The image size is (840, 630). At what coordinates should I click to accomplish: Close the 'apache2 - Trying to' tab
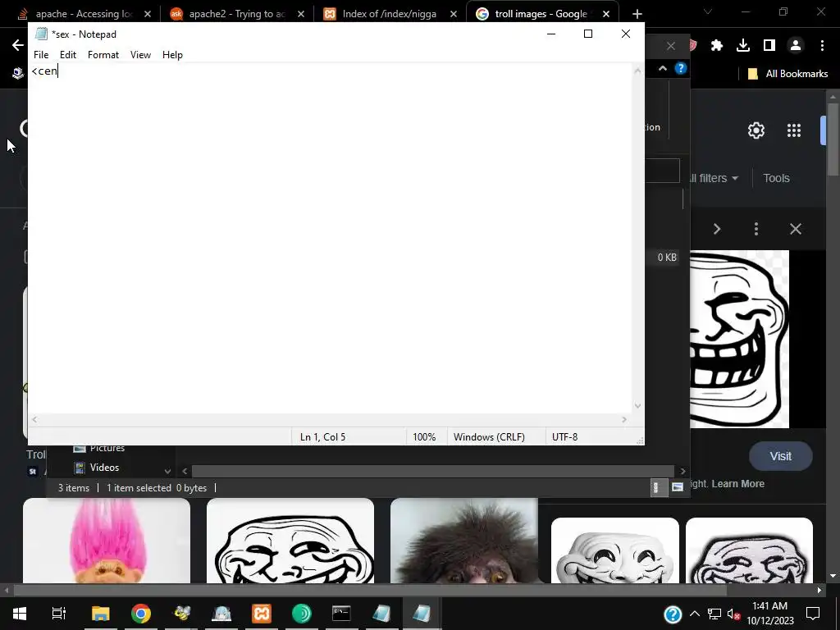tap(300, 14)
